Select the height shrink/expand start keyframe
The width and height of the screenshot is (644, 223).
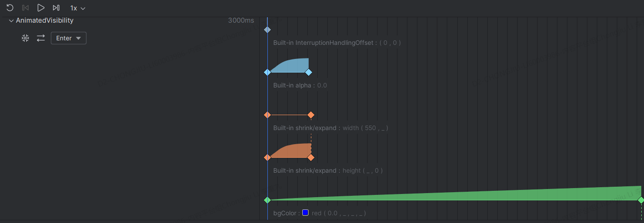pos(267,158)
